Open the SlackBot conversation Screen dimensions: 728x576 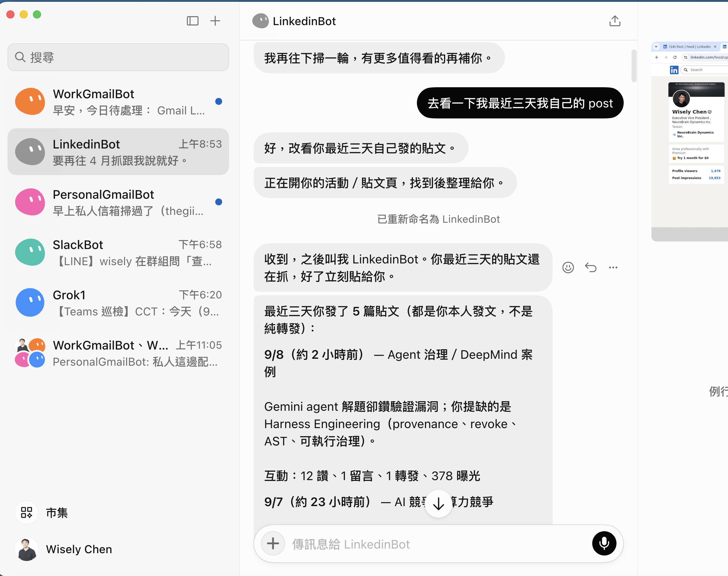118,252
